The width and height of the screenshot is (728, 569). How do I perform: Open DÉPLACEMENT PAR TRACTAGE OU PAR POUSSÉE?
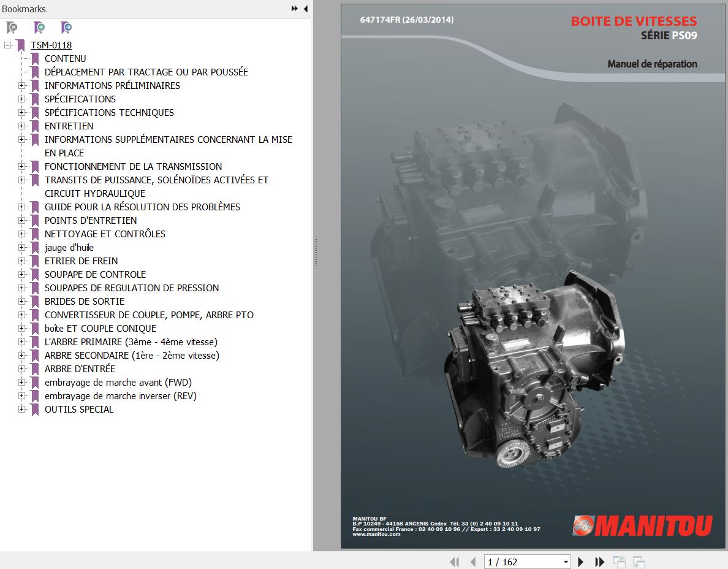pos(146,72)
